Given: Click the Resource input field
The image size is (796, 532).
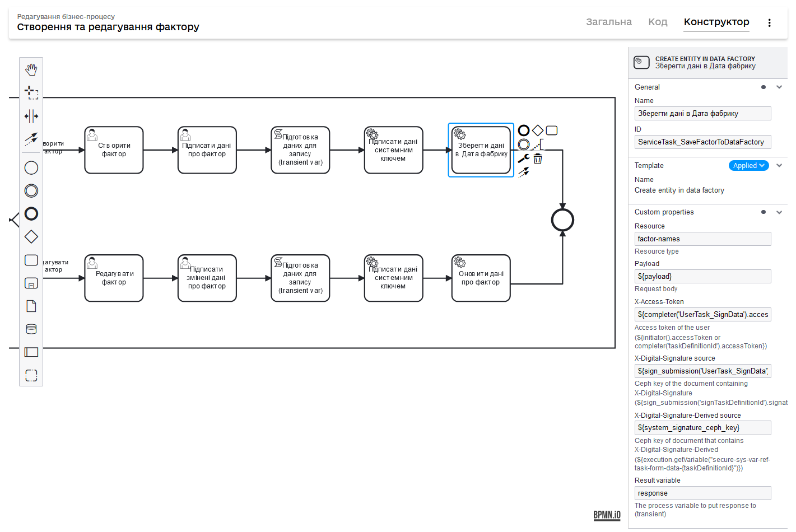Looking at the screenshot, I should (702, 239).
